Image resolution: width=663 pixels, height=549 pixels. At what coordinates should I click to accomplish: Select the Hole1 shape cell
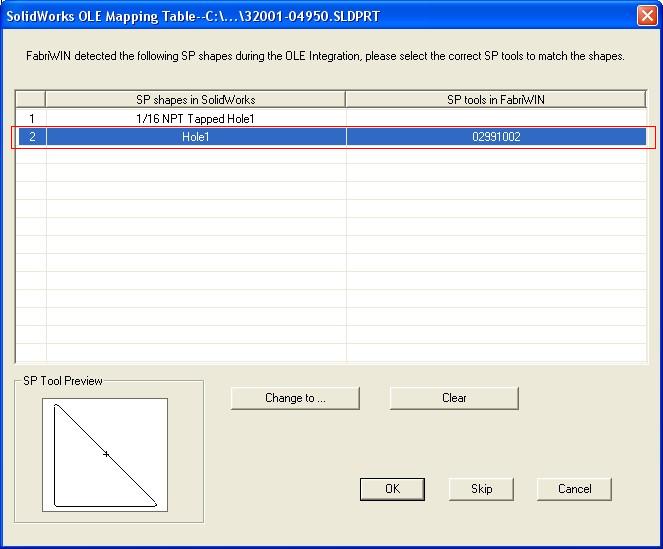tap(196, 137)
